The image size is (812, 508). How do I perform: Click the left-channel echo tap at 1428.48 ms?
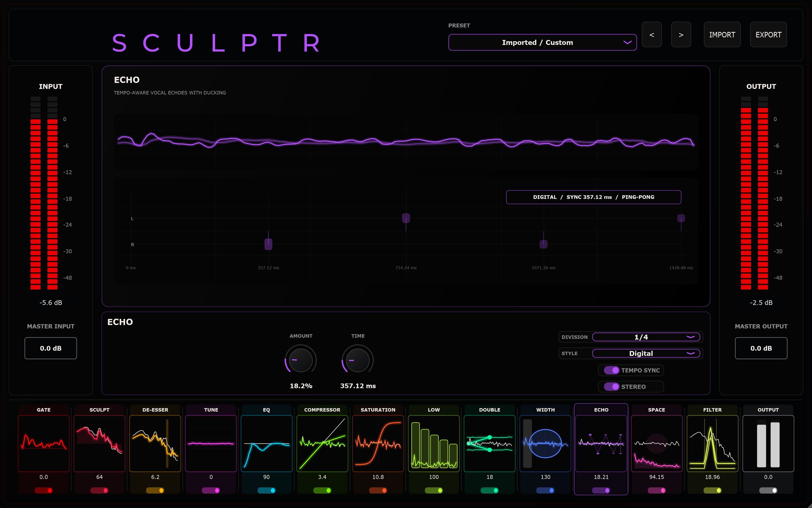pyautogui.click(x=681, y=218)
